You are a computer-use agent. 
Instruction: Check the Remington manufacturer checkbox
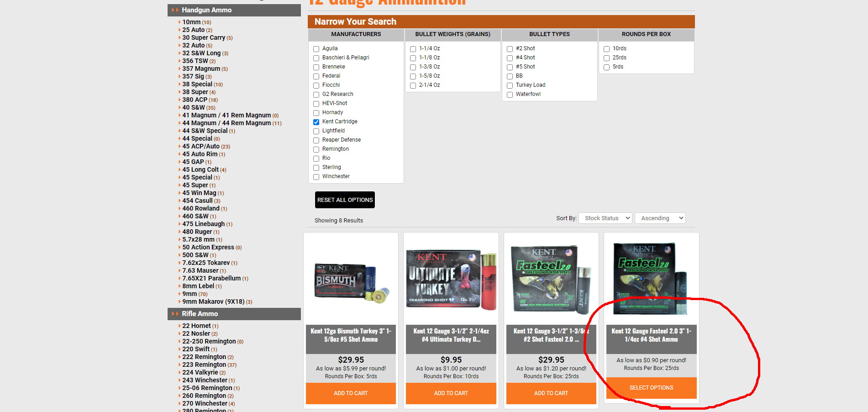pos(316,149)
